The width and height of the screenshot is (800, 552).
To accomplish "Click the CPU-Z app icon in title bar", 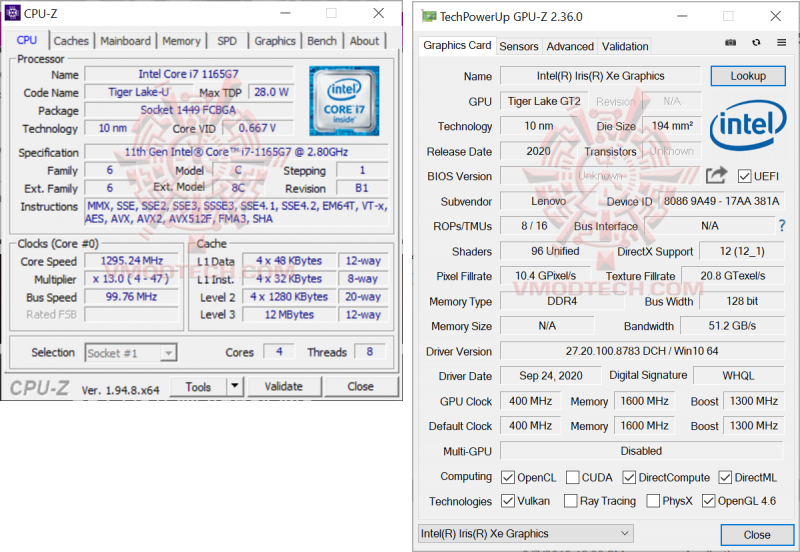I will click(12, 13).
